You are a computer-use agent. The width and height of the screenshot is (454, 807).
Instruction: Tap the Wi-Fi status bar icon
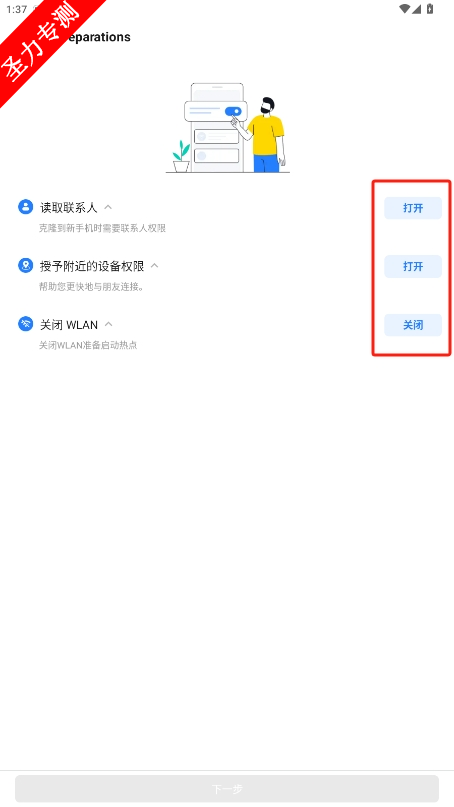tap(405, 9)
